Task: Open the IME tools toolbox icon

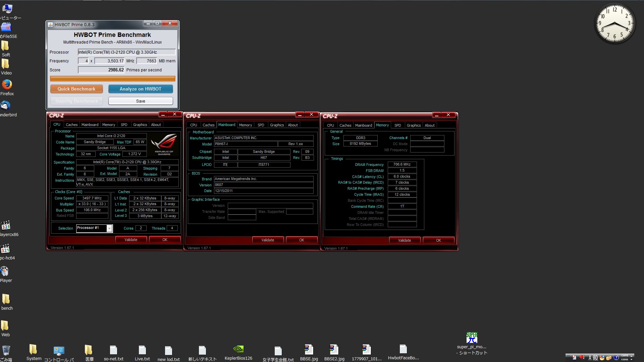Action: coord(609,358)
